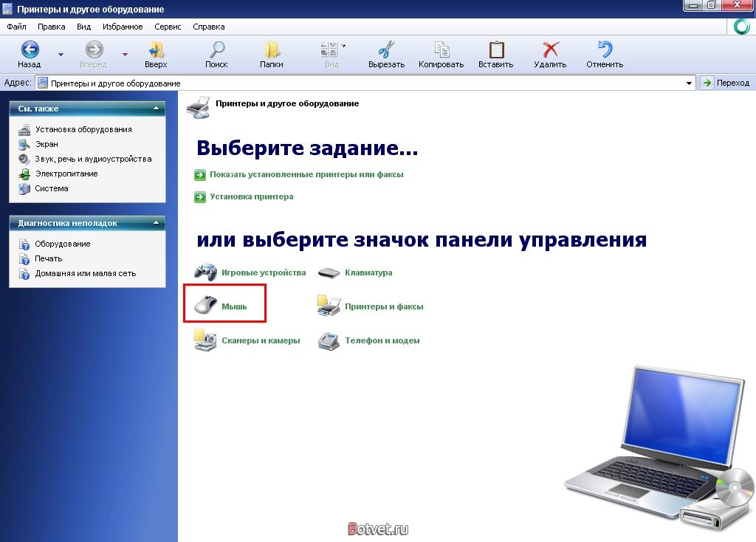Open the Сканеры и камеры label
The image size is (756, 542).
click(x=261, y=340)
